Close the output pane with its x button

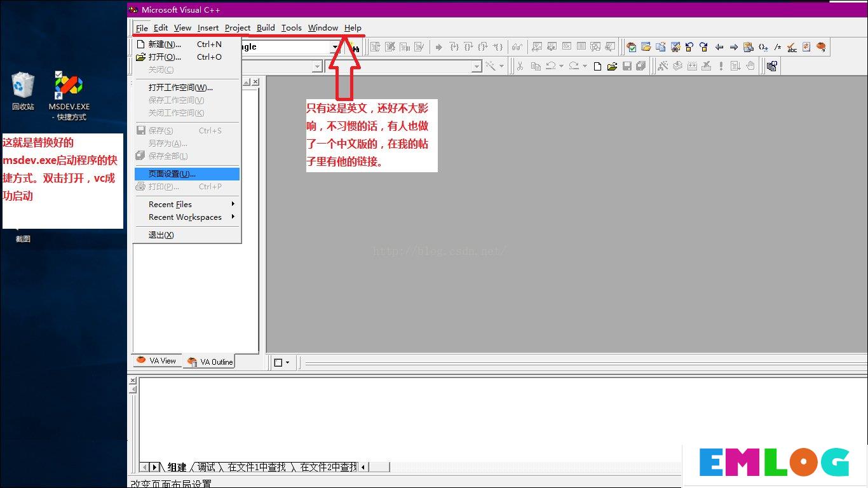click(x=133, y=381)
